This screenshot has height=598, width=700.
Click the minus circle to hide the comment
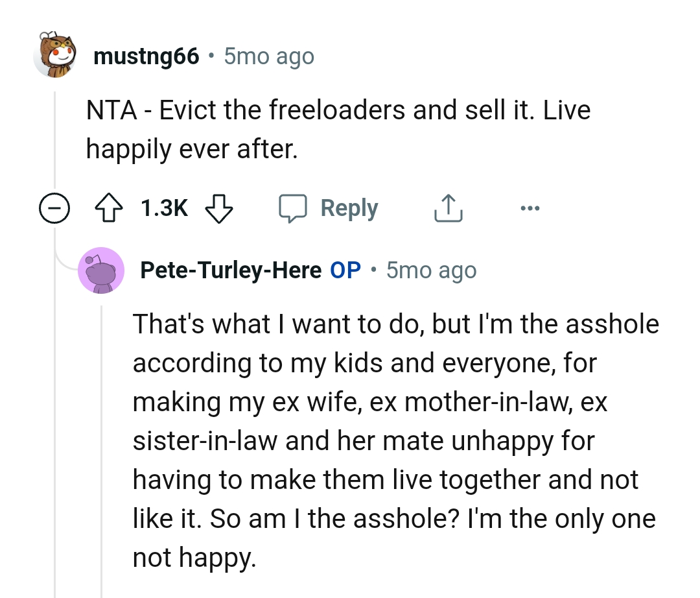[55, 208]
